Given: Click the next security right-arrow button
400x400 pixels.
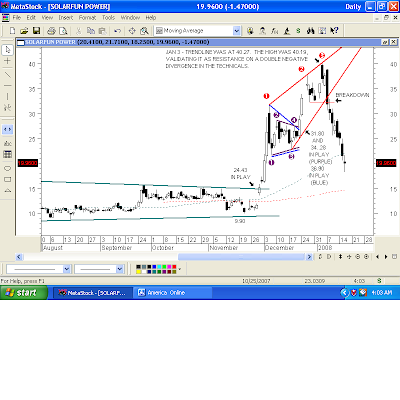Looking at the screenshot, I should pos(386,256).
